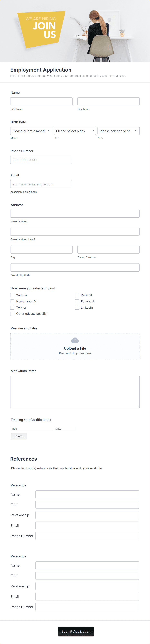Click the Submit Application button
The width and height of the screenshot is (150, 644).
(76, 631)
